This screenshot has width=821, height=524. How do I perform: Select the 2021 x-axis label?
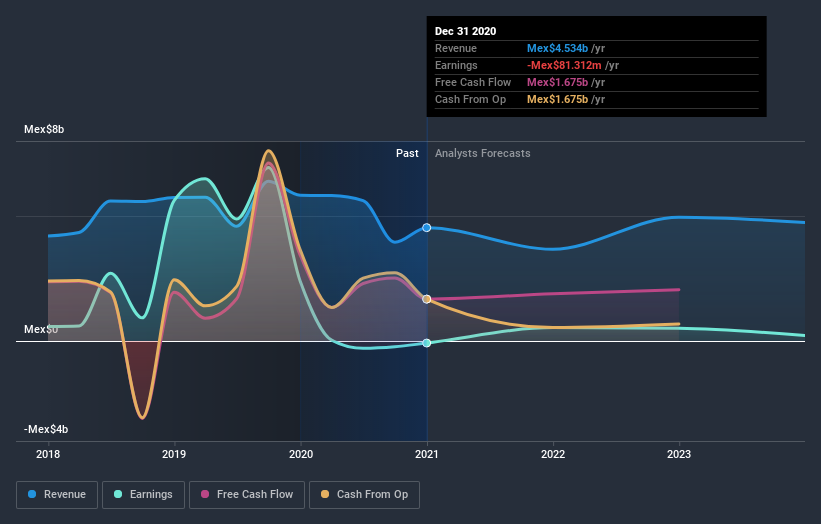coord(427,454)
